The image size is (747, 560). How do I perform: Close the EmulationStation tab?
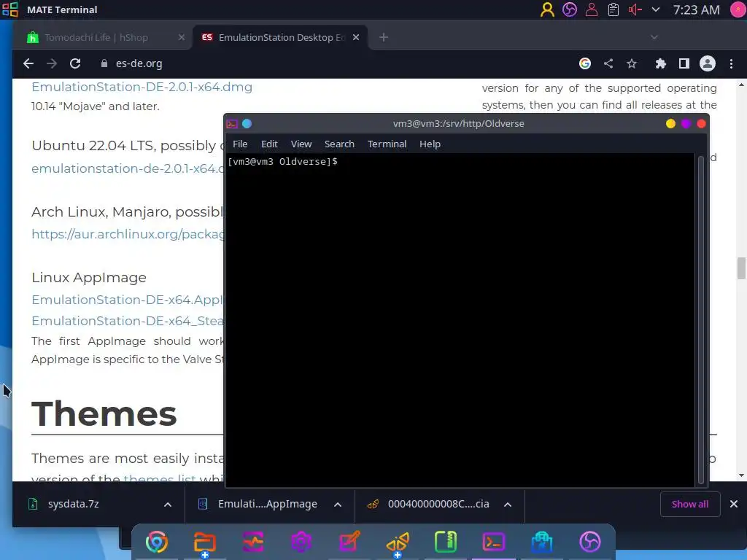point(356,37)
